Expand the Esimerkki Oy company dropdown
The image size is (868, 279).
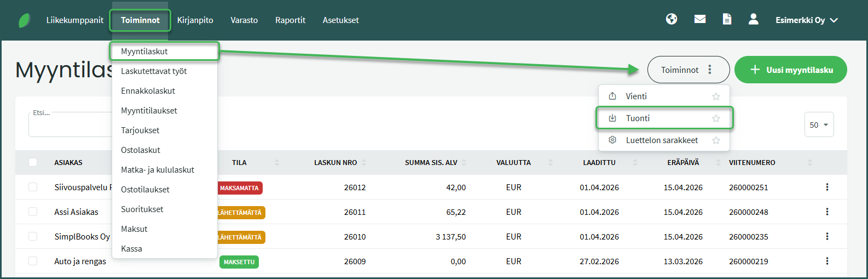(x=807, y=20)
